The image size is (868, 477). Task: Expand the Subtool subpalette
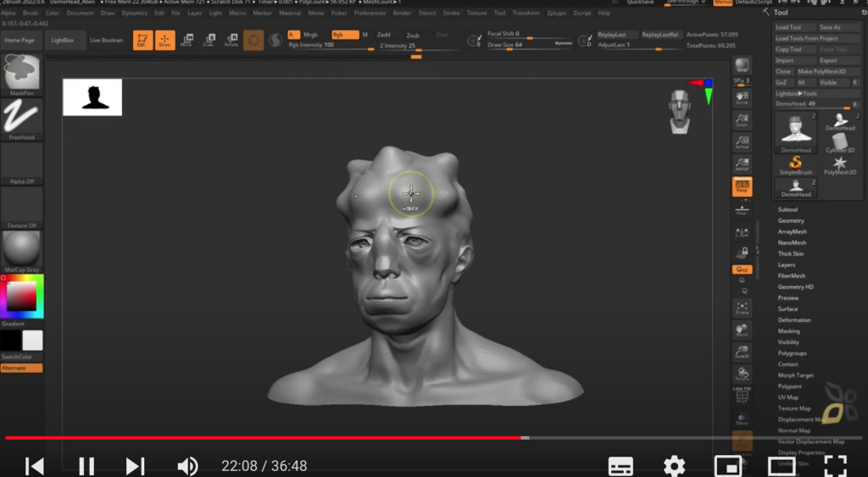point(787,210)
